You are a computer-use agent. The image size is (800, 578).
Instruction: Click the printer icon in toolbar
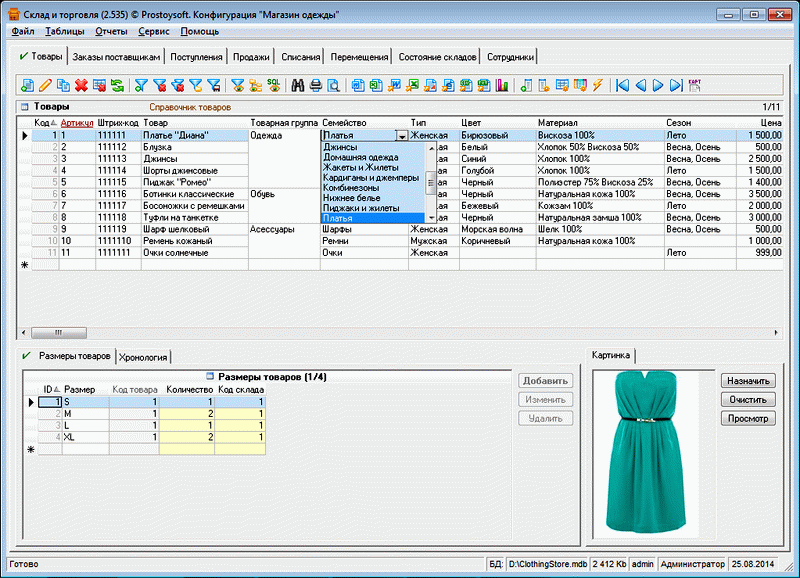[315, 86]
